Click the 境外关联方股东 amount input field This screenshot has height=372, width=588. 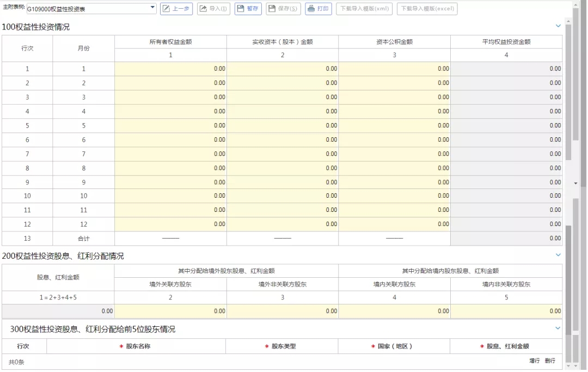[x=170, y=311]
